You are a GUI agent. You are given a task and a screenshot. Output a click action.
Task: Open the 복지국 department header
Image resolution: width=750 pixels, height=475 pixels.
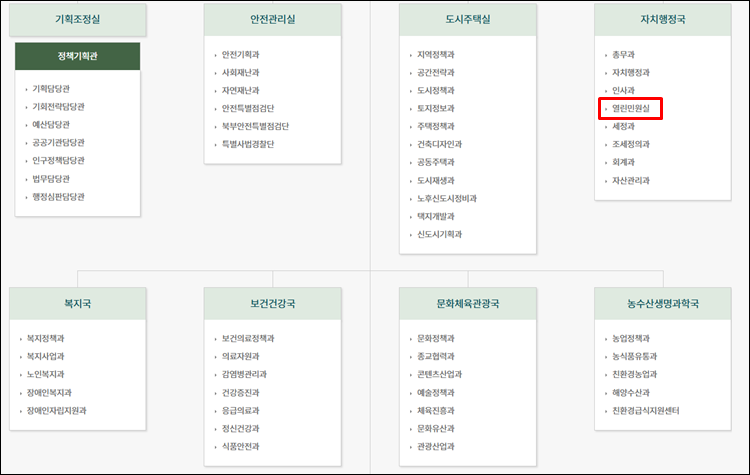pos(77,304)
